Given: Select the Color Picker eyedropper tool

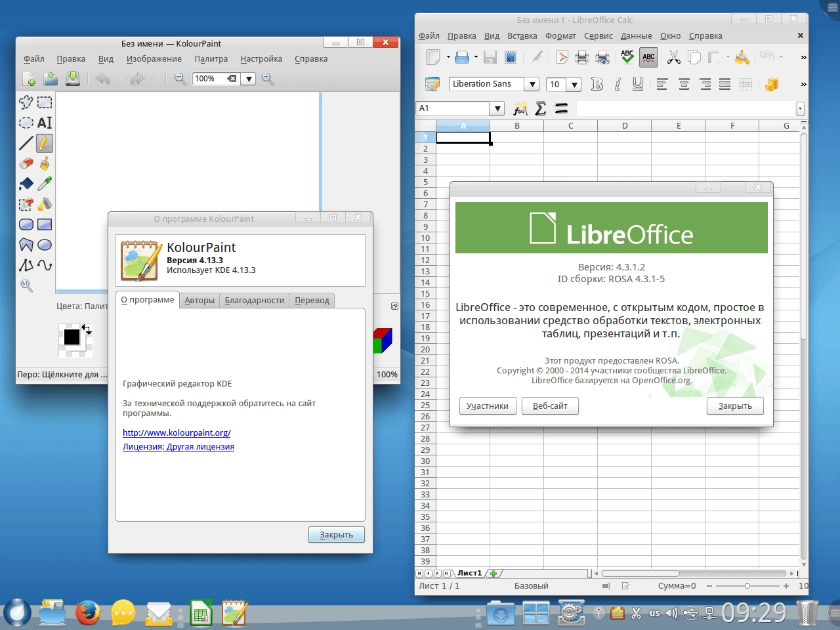Looking at the screenshot, I should point(45,184).
